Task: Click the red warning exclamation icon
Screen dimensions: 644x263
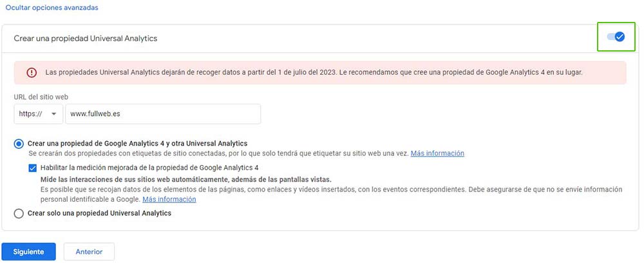Action: click(32, 73)
